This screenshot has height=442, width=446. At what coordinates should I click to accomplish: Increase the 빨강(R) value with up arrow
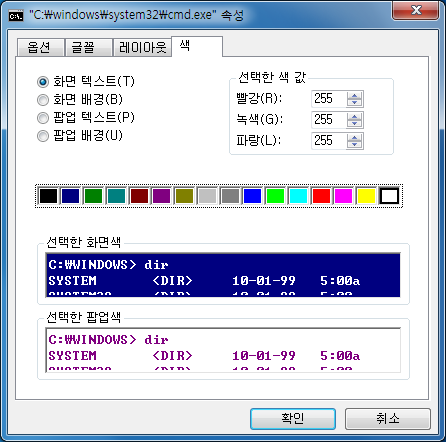pyautogui.click(x=354, y=95)
